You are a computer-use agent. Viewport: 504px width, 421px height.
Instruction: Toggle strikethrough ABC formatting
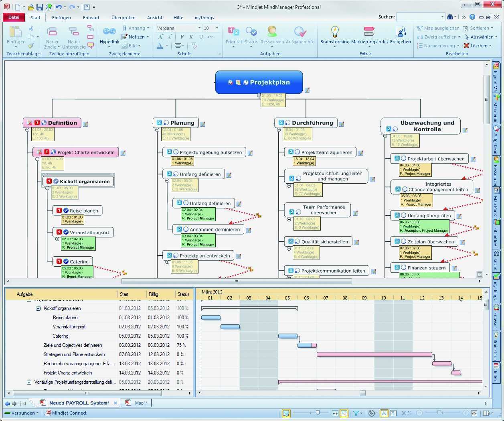coord(211,37)
